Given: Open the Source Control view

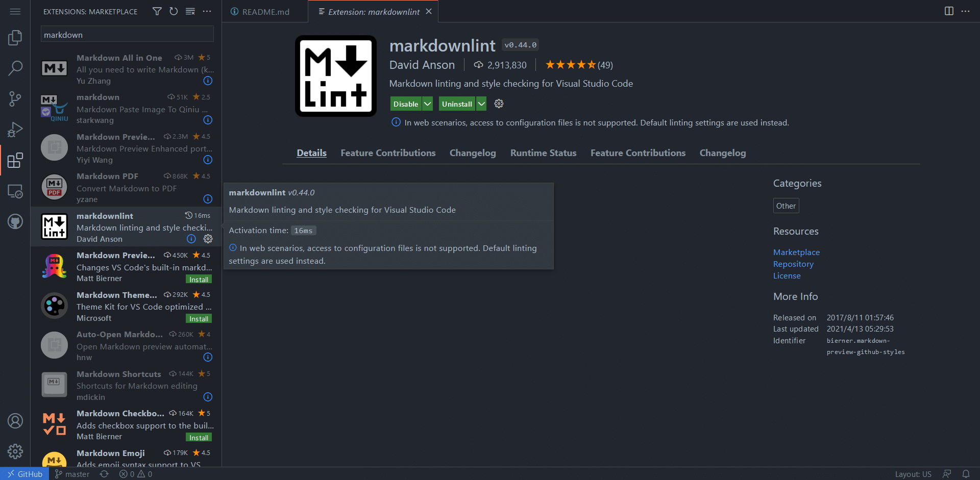Looking at the screenshot, I should pyautogui.click(x=15, y=99).
